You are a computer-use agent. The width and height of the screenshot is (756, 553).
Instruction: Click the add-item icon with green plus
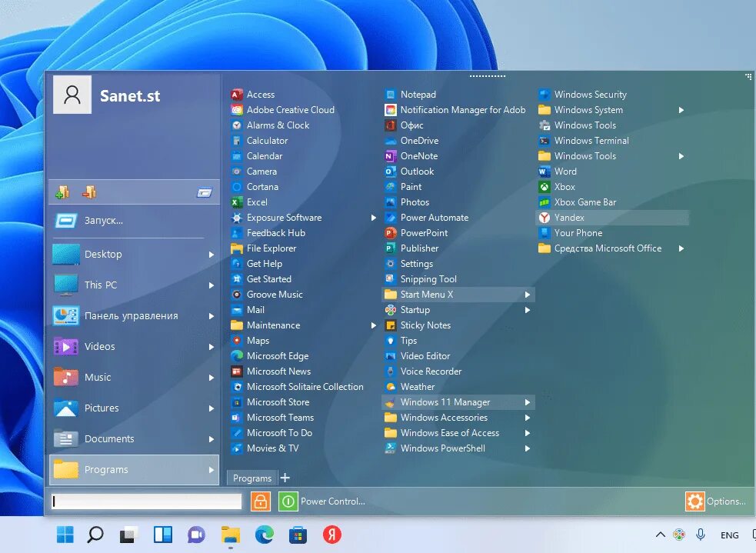(62, 192)
